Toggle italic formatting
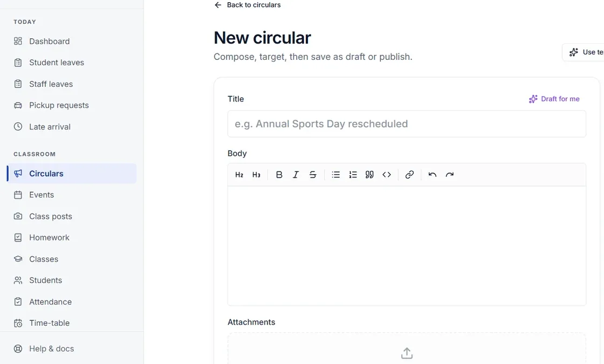Image resolution: width=604 pixels, height=364 pixels. (x=296, y=175)
